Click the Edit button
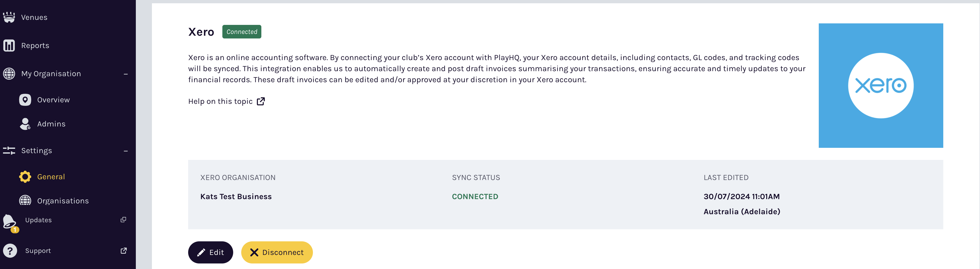This screenshot has width=980, height=269. [210, 252]
